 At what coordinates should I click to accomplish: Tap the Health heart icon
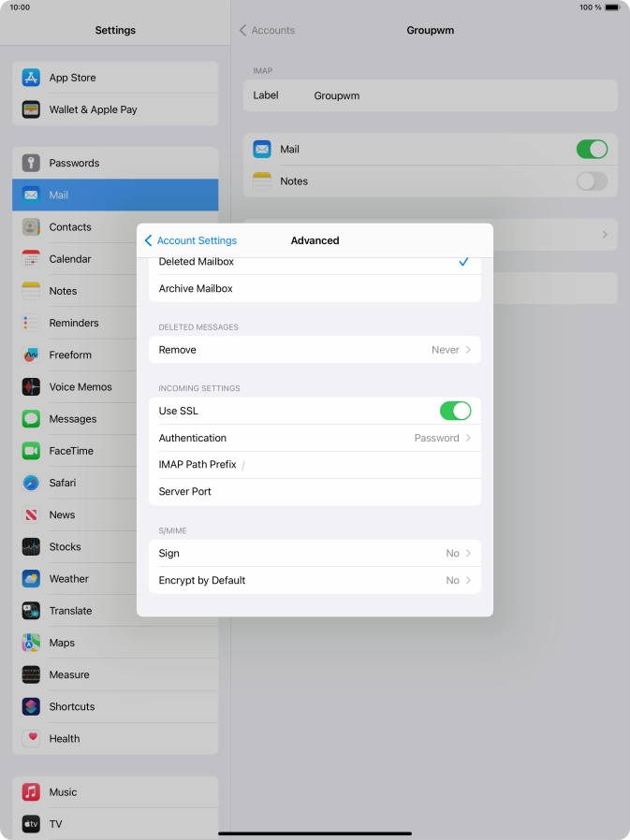coord(32,738)
